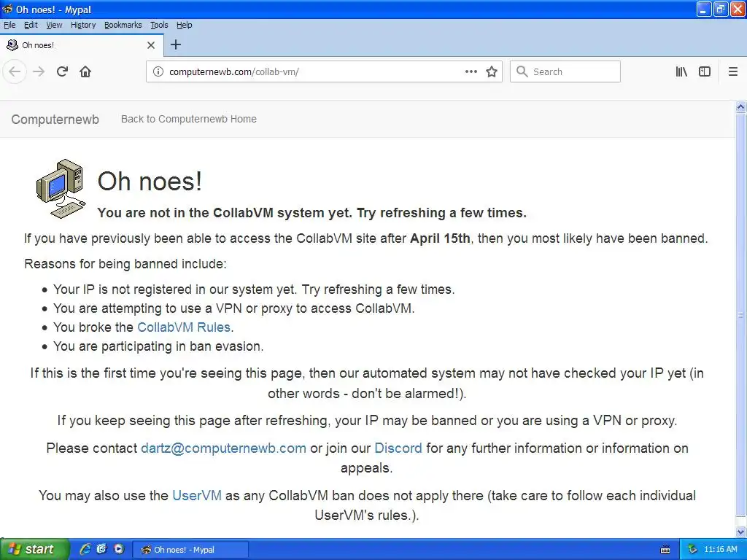Open the CollabVM Rules link
Image resolution: width=747 pixels, height=560 pixels.
tap(184, 327)
